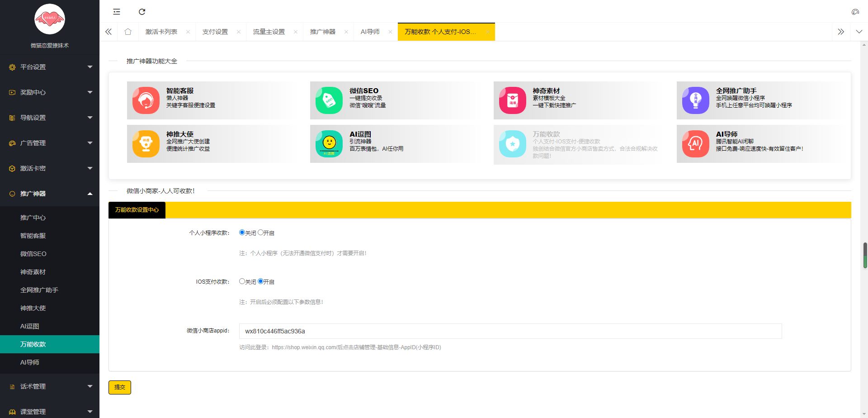
Task: Open the 万能收款 shield icon
Action: click(x=513, y=144)
